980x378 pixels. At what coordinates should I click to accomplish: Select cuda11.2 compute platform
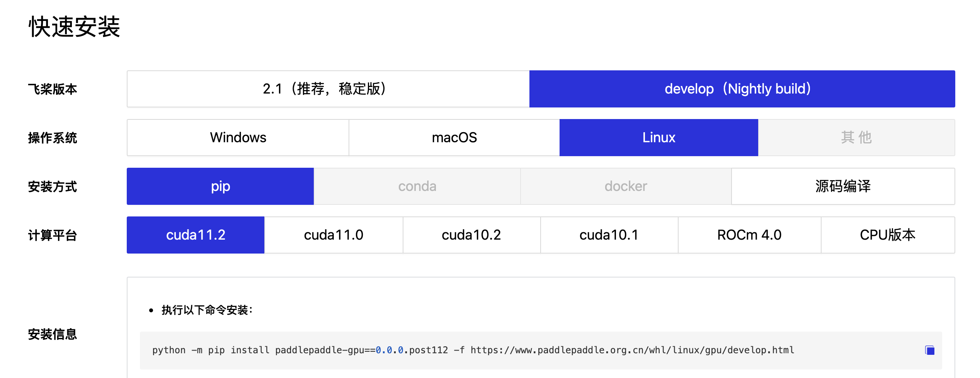(x=194, y=235)
